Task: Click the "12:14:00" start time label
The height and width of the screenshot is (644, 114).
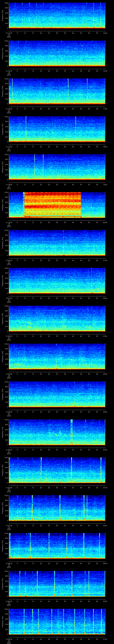Action: tap(9, 33)
